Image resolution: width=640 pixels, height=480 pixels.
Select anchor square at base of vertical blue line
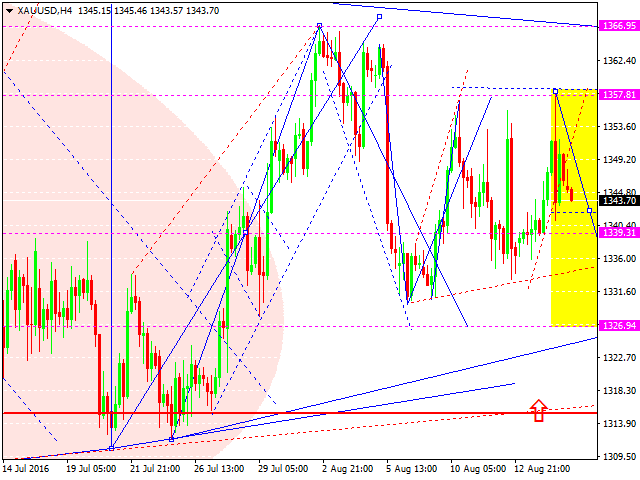point(111,449)
